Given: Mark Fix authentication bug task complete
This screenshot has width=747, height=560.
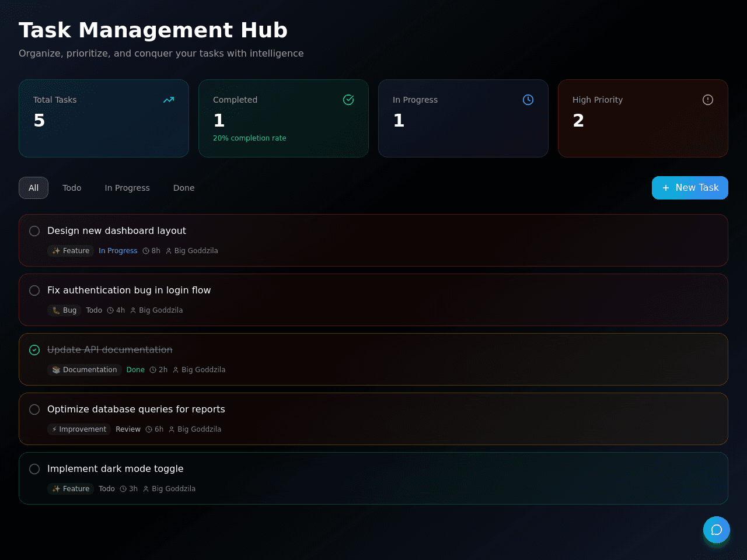Looking at the screenshot, I should click(x=34, y=290).
